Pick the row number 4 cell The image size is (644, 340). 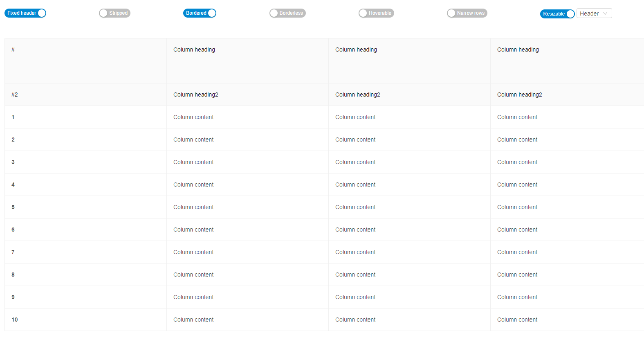pyautogui.click(x=85, y=185)
